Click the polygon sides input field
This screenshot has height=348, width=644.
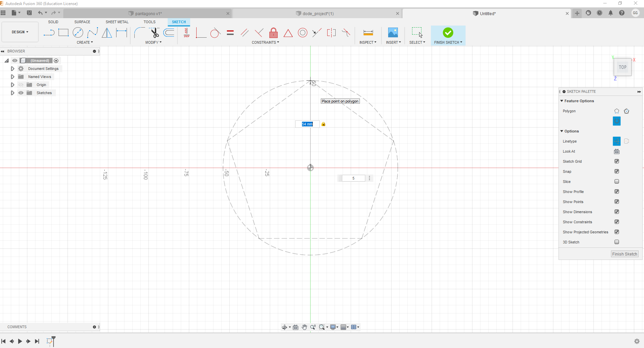coord(353,178)
